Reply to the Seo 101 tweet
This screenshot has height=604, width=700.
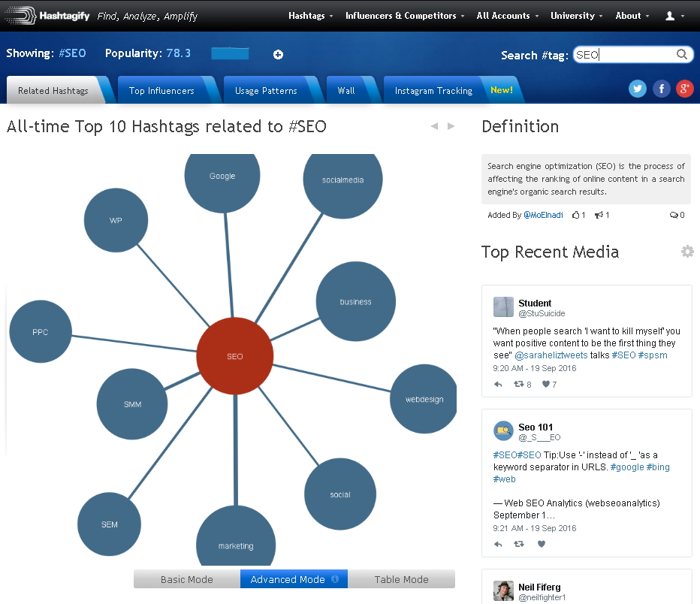[498, 545]
